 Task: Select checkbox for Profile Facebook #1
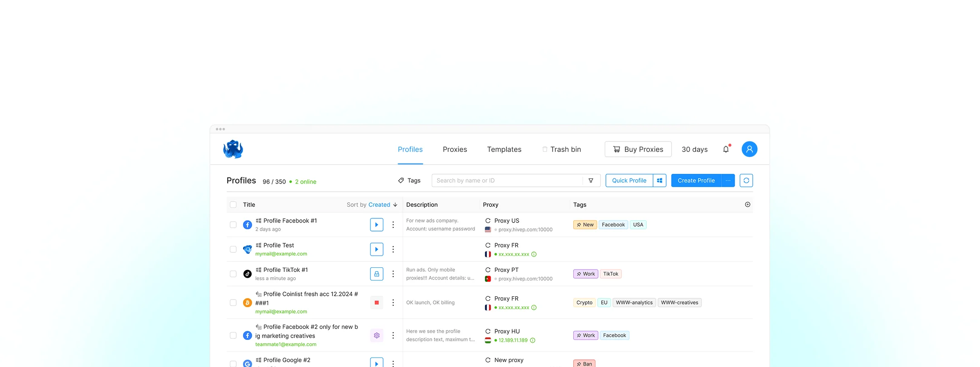click(233, 225)
